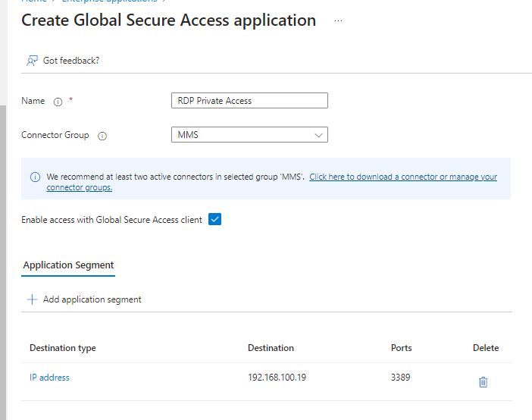This screenshot has height=420, width=532.
Task: Click the Name field containing RDP Private Access
Action: (249, 101)
